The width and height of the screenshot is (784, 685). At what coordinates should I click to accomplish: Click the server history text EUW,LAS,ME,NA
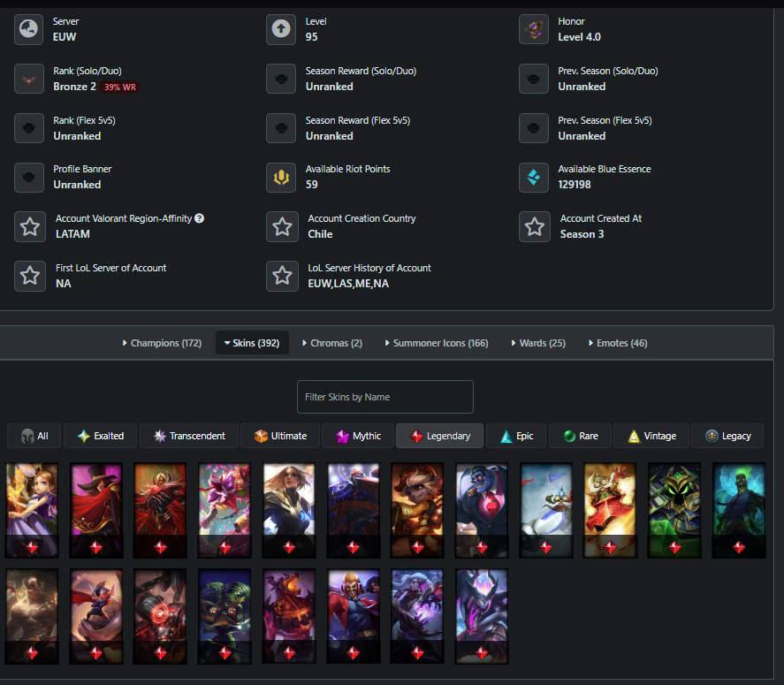coord(348,284)
